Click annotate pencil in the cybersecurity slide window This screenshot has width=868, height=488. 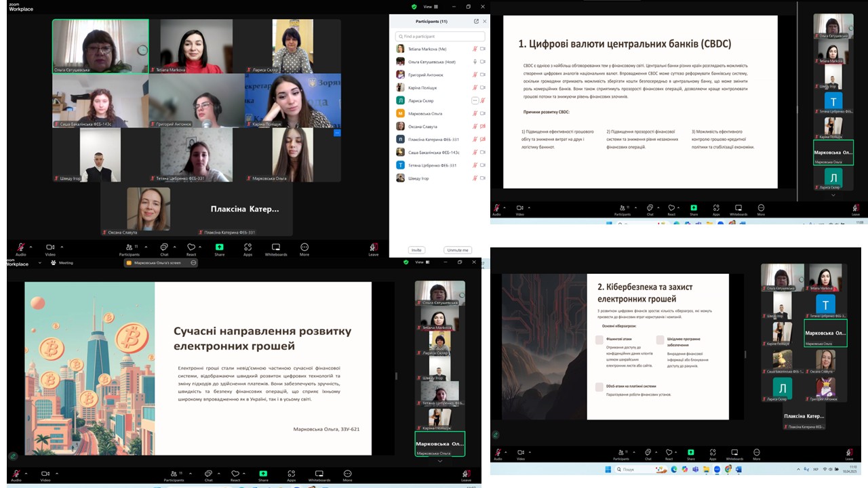[496, 434]
